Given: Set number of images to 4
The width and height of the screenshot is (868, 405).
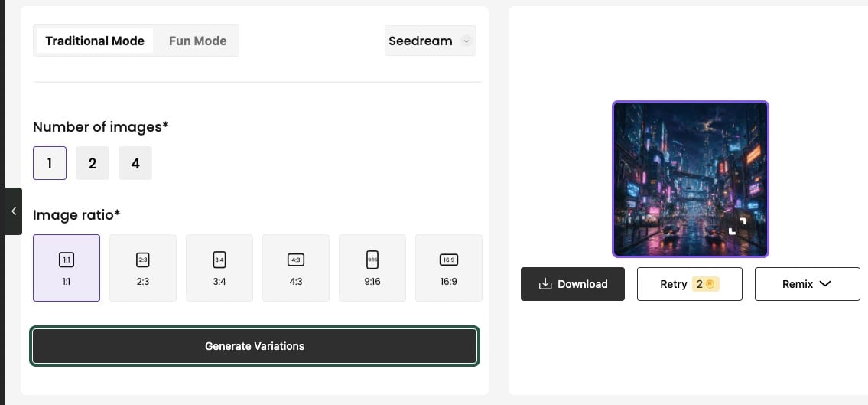Looking at the screenshot, I should [x=135, y=163].
